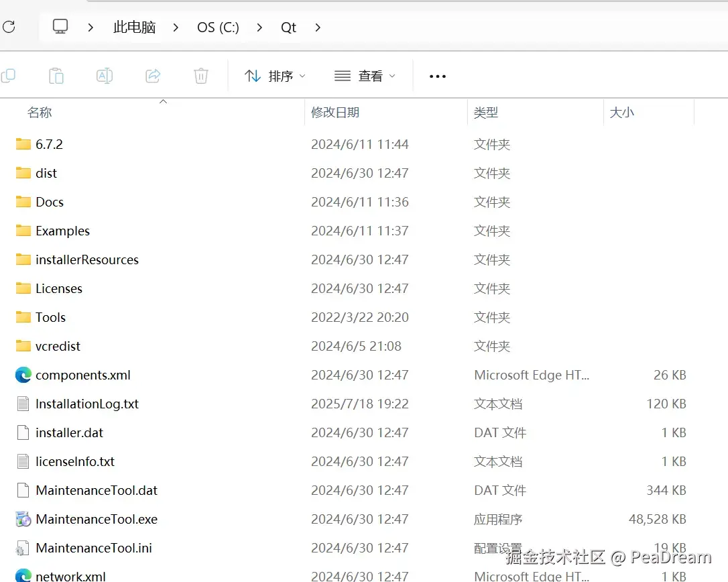
Task: Click the rename icon in toolbar
Action: point(105,76)
